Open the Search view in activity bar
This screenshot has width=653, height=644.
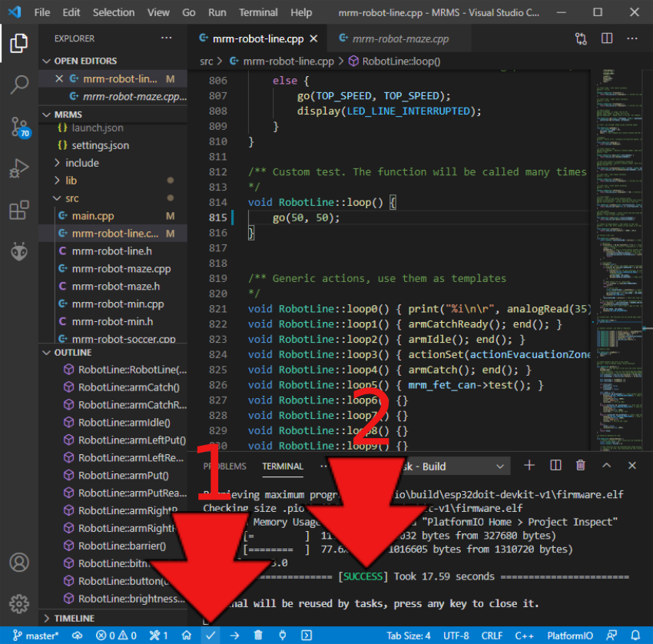tap(19, 85)
